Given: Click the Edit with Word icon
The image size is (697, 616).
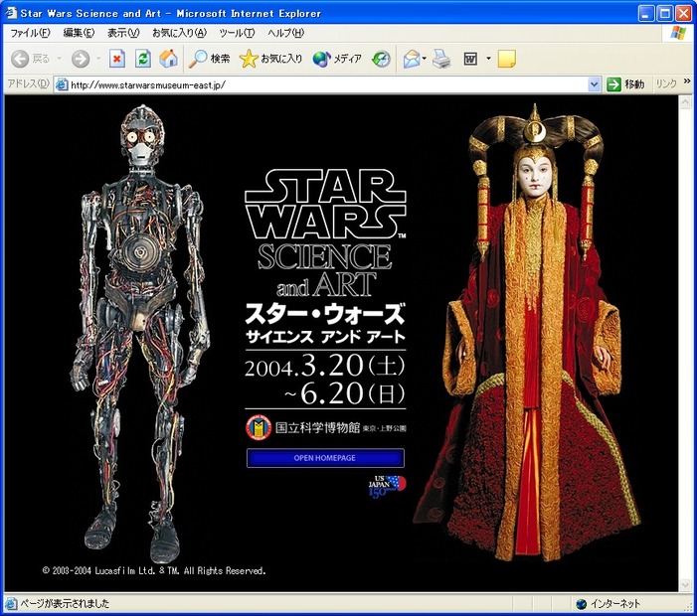Looking at the screenshot, I should pos(470,59).
